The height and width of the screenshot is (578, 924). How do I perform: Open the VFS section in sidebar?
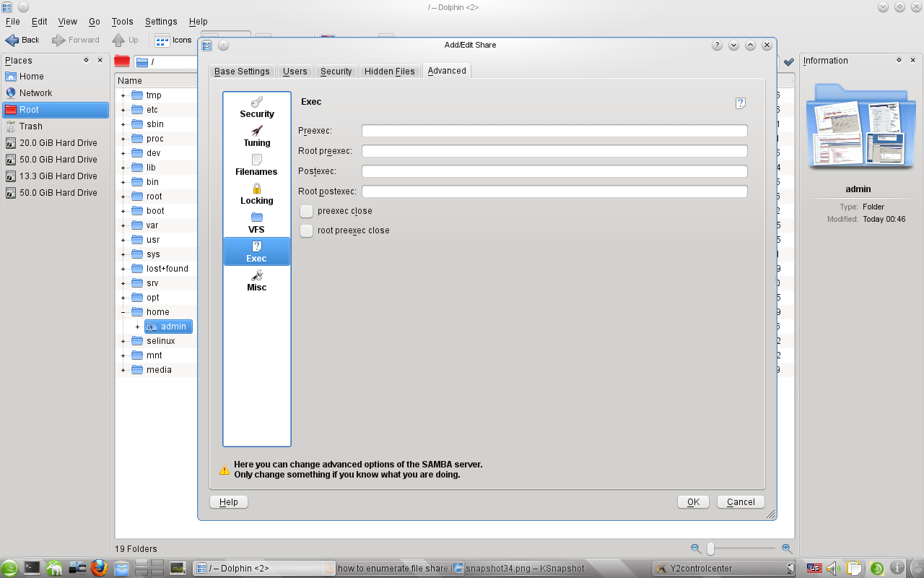point(257,223)
